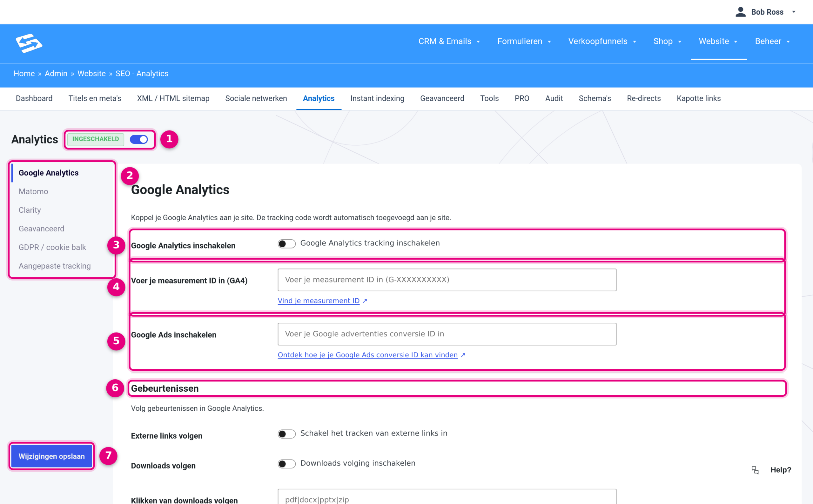Select GDPR / cookie balk in sidebar

52,247
